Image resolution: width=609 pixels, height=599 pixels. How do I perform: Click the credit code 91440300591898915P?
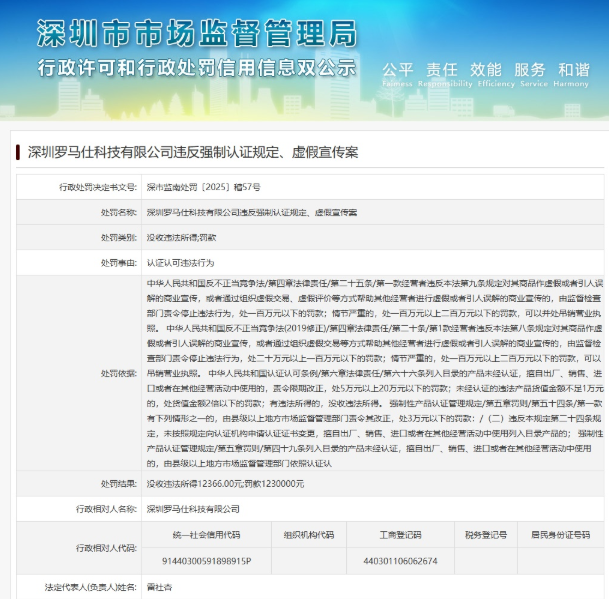[206, 561]
